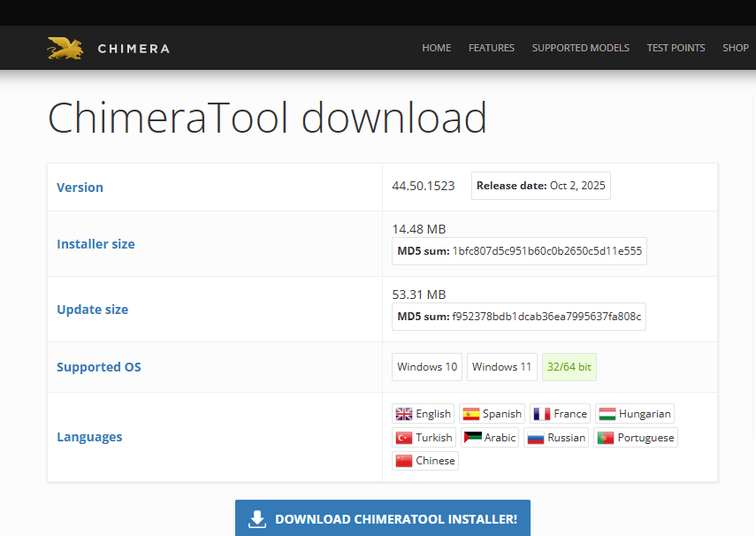Click the Installer size MD5 sum box
Screen dimensions: 756x536
click(518, 251)
